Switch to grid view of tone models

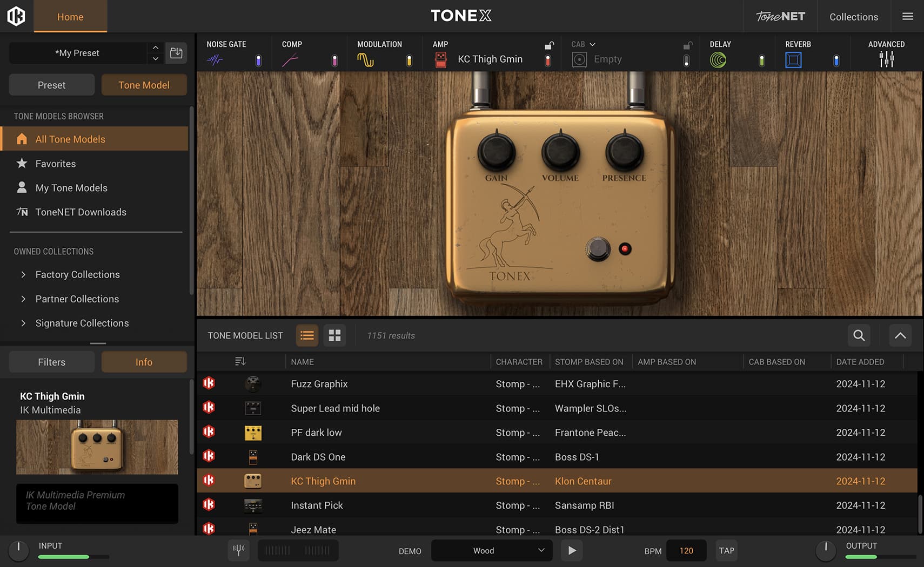tap(334, 335)
